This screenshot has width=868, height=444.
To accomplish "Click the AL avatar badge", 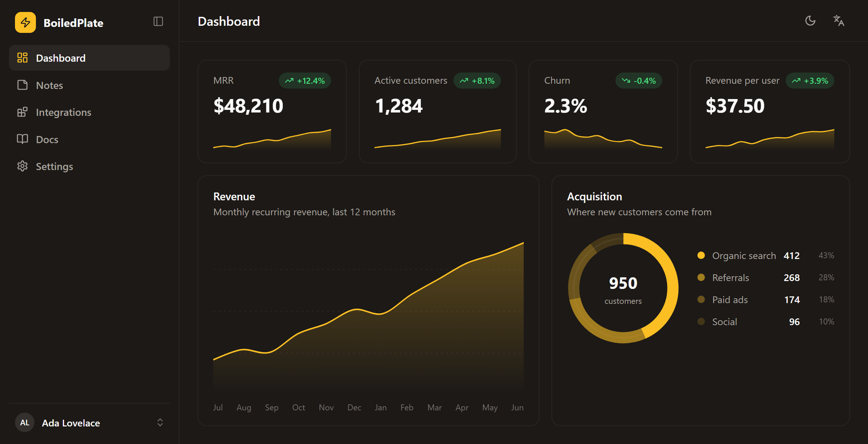I will [25, 423].
